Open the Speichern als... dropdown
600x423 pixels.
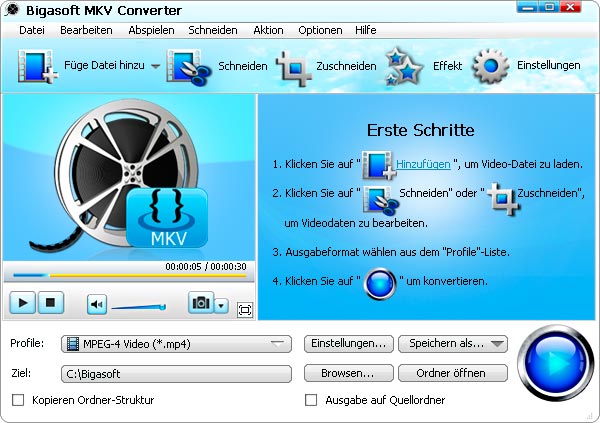click(x=453, y=343)
